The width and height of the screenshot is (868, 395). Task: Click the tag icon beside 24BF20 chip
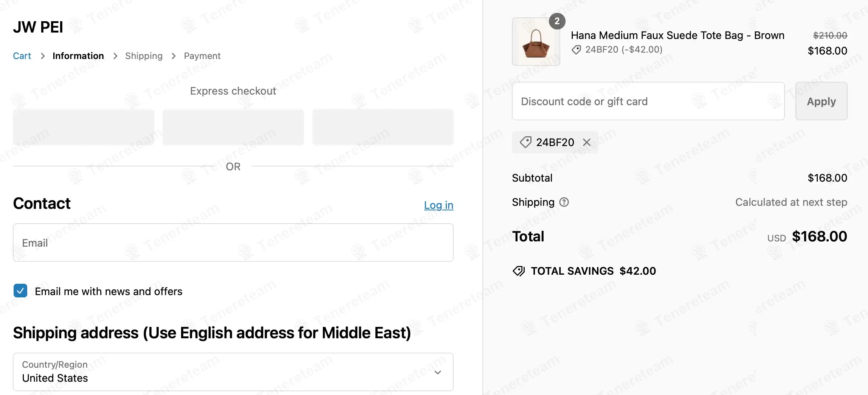click(525, 142)
